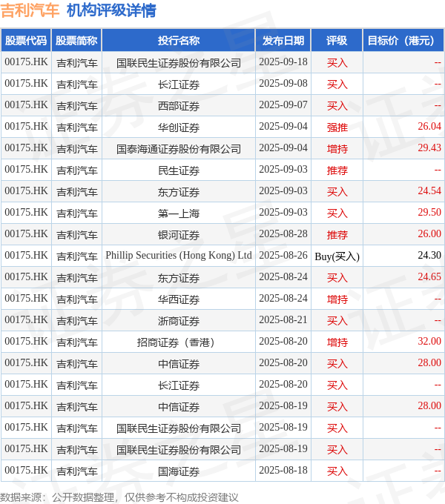Select the 华创证券 broker cell
The image size is (445, 504).
179,127
